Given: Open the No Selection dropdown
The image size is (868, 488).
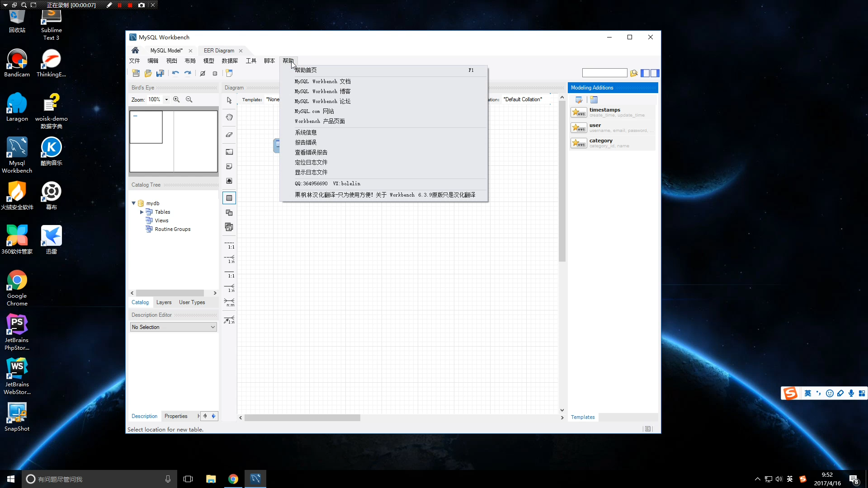Looking at the screenshot, I should point(174,327).
